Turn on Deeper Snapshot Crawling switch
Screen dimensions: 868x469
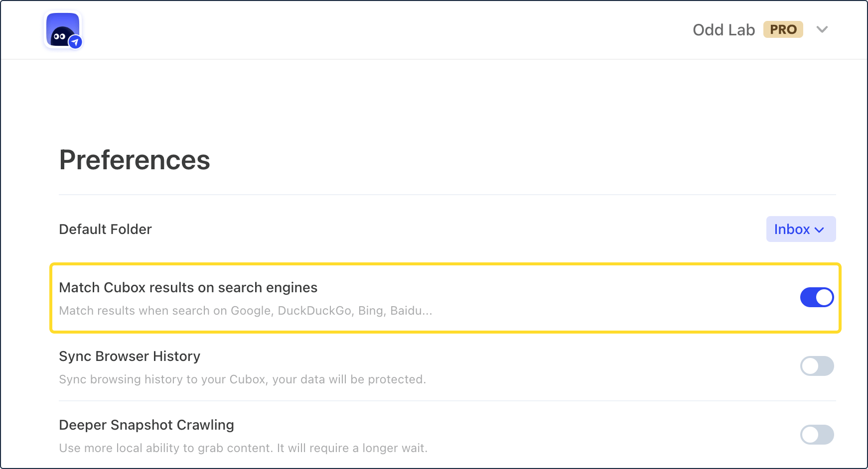(817, 435)
